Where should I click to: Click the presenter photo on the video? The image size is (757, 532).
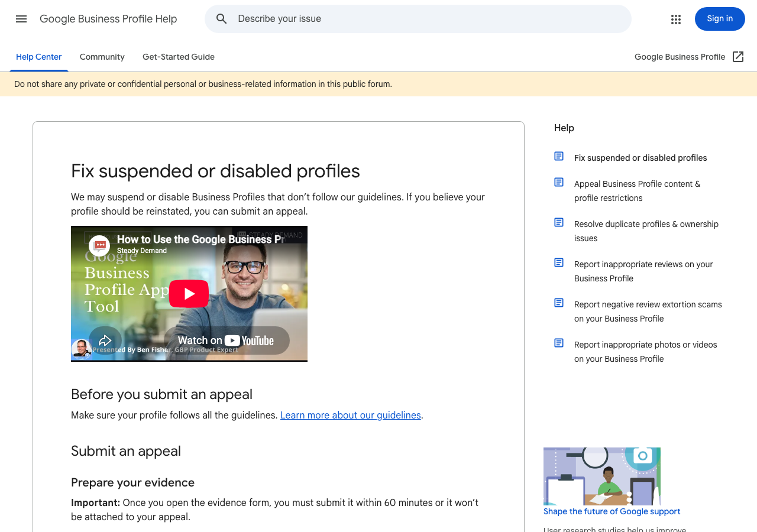(81, 349)
